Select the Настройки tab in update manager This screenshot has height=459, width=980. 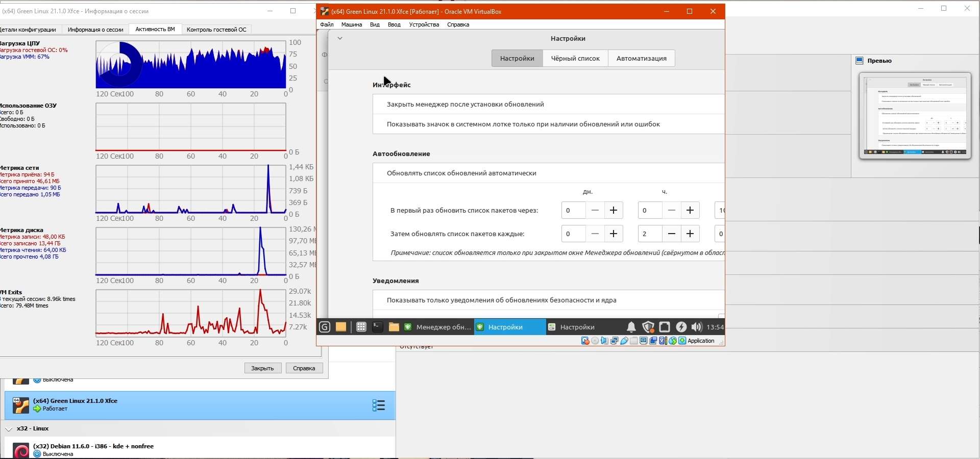click(x=517, y=58)
